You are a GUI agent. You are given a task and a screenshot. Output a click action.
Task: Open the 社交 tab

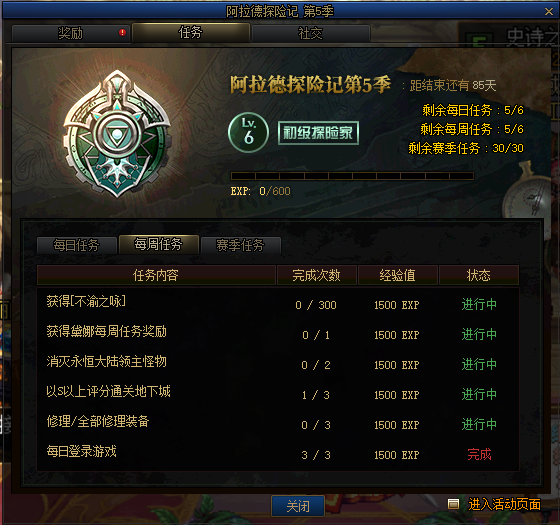310,34
